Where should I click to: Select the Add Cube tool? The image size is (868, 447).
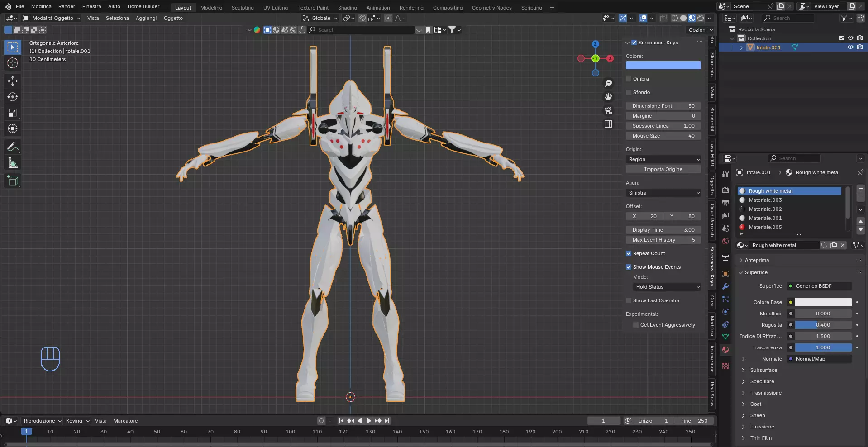13,181
